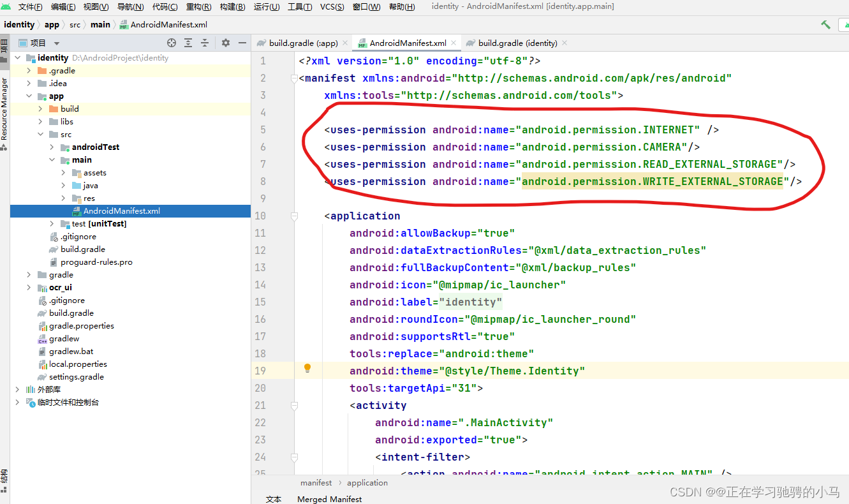Open the 帮助(H) menu
Viewport: 849px width, 504px height.
coord(402,7)
